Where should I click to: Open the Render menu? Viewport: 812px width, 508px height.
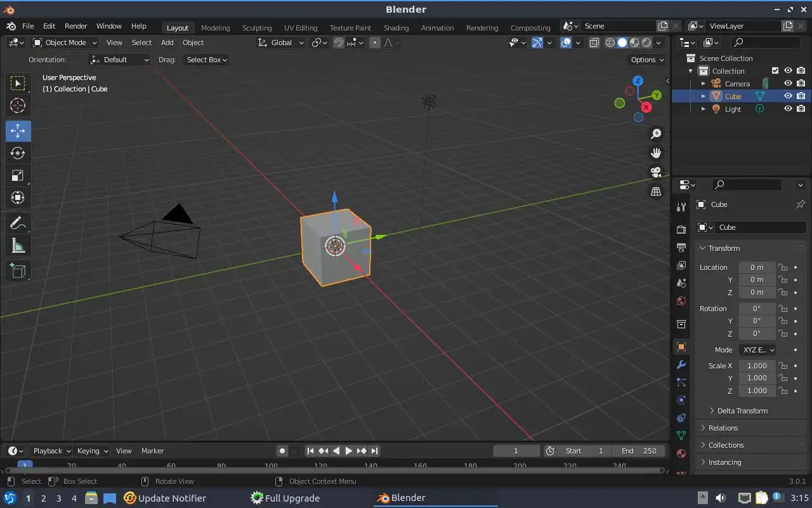[x=75, y=26]
